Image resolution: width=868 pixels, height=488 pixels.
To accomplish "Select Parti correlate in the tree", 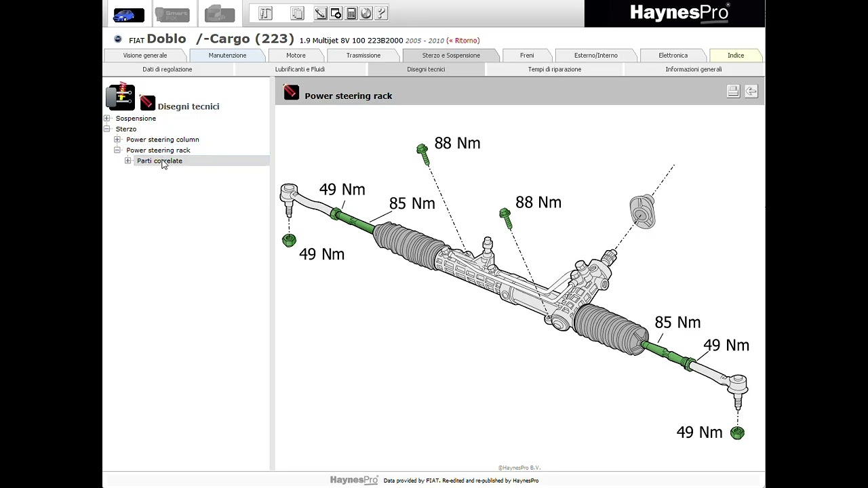I will tap(159, 161).
